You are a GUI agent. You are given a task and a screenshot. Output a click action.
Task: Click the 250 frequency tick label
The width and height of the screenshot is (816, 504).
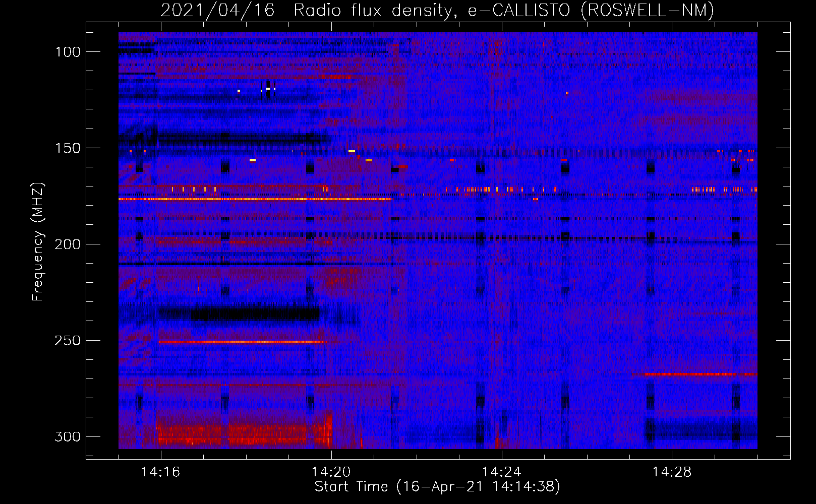(68, 341)
